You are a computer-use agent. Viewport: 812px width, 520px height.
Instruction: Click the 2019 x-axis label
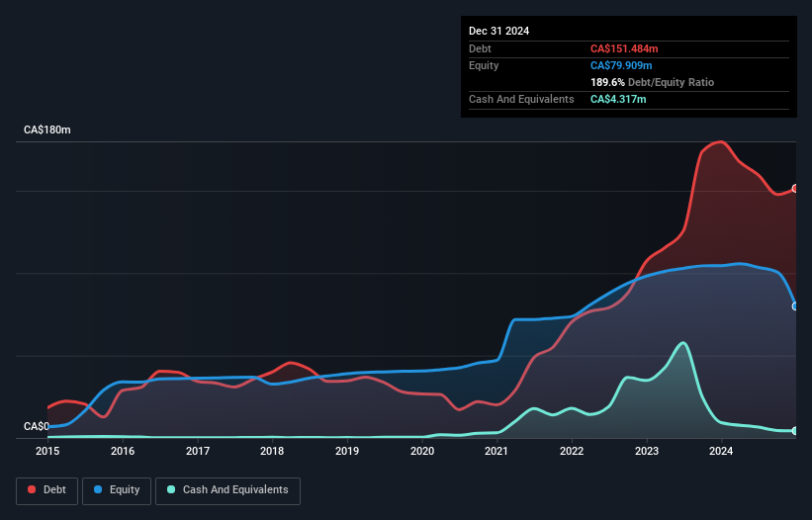point(347,451)
